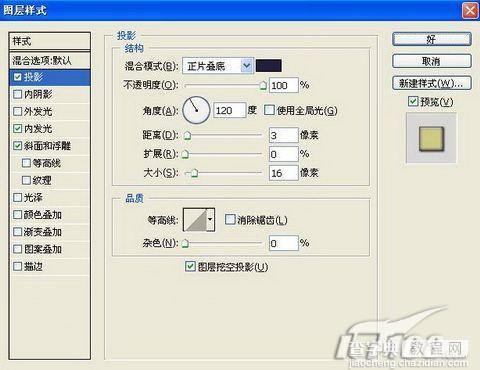Uncheck the 内发光 checkbox
The height and width of the screenshot is (370, 480).
17,129
